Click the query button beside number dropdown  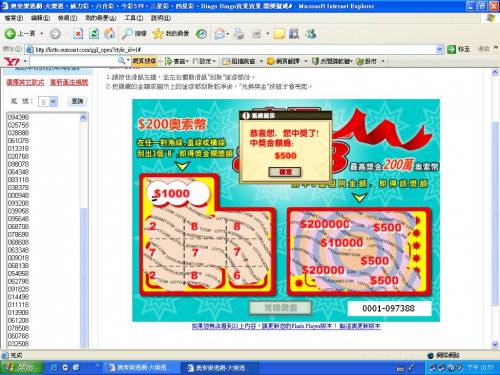(77, 101)
